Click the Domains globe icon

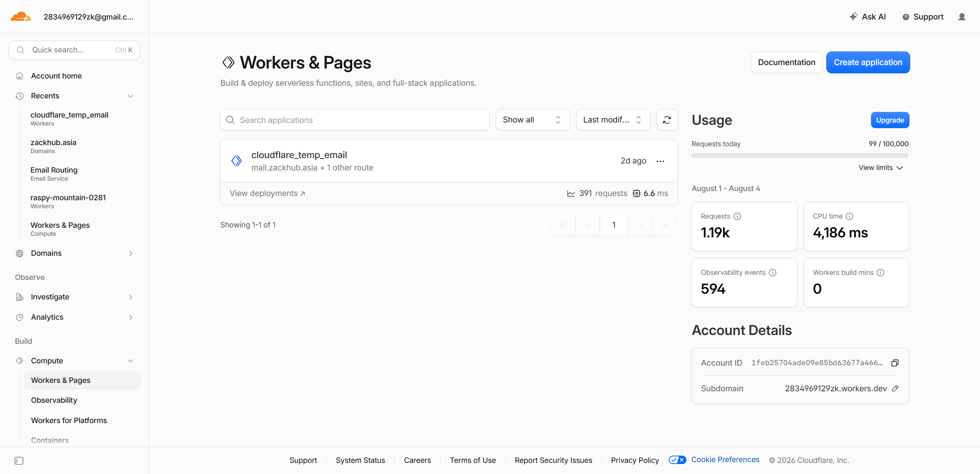pyautogui.click(x=20, y=253)
